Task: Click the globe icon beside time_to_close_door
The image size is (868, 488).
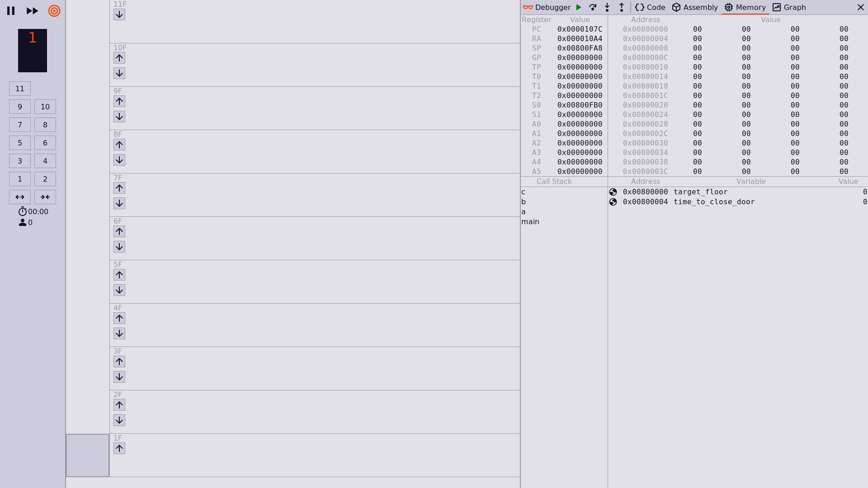Action: [613, 202]
